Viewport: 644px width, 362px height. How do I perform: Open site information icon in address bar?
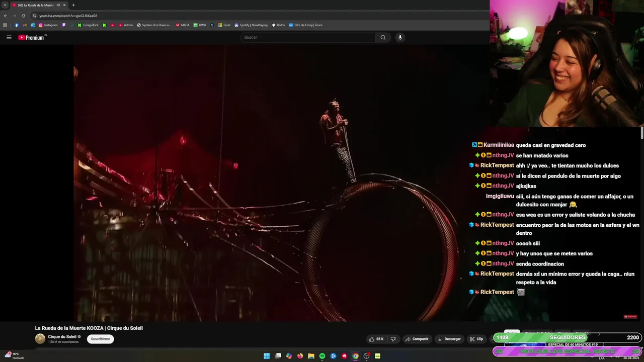(34, 16)
